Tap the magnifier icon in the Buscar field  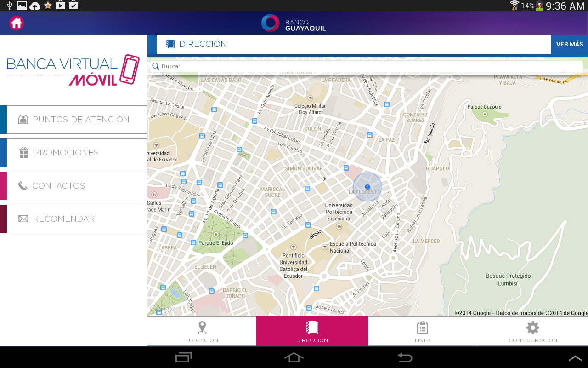[x=156, y=66]
